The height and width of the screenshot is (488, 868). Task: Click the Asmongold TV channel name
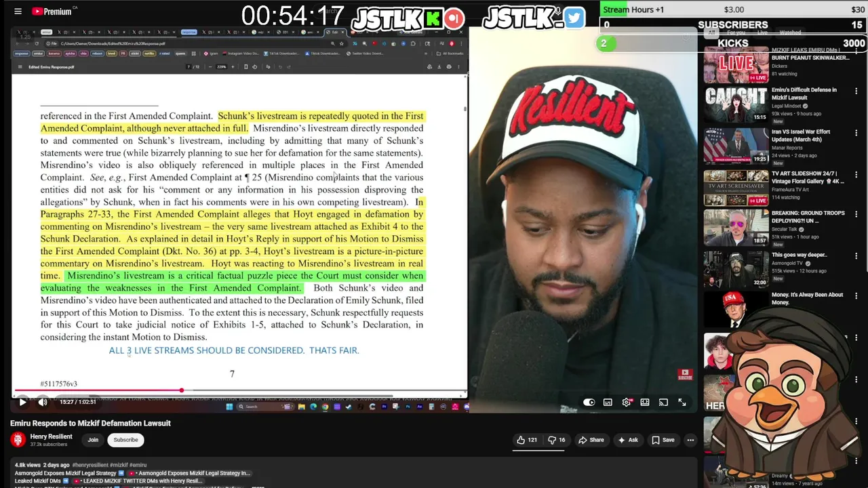pos(787,263)
